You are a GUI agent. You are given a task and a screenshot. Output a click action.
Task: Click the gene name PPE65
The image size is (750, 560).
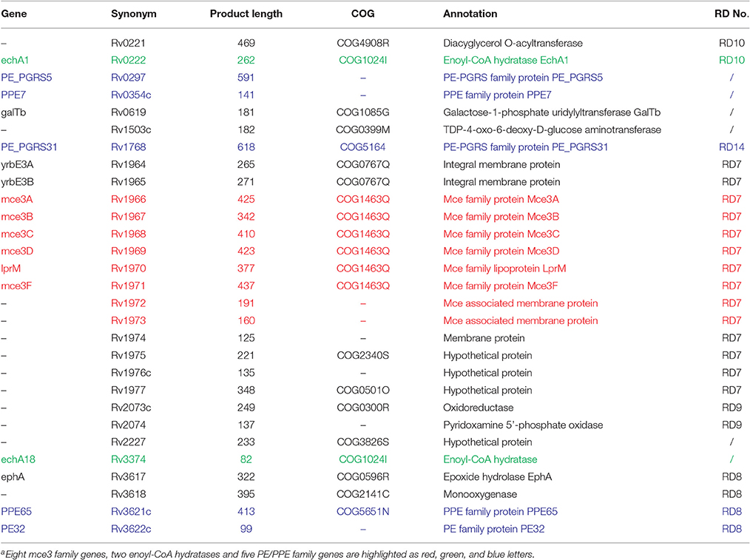[x=16, y=511]
